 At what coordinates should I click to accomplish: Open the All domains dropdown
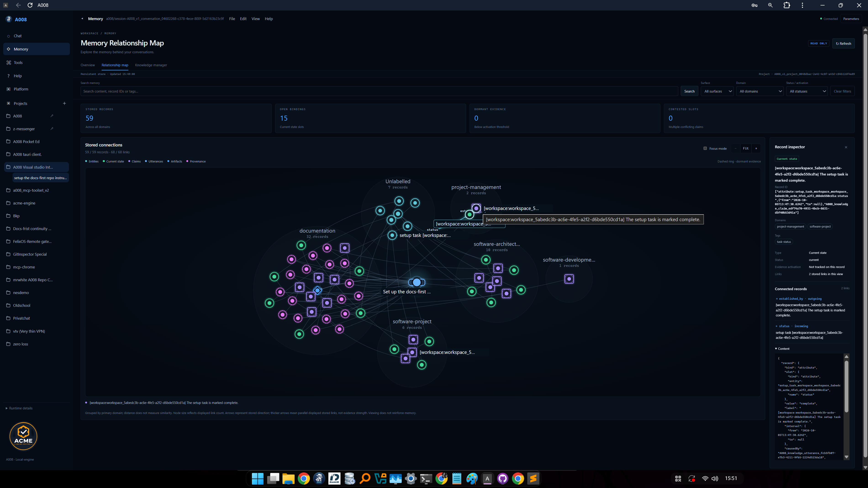[760, 91]
